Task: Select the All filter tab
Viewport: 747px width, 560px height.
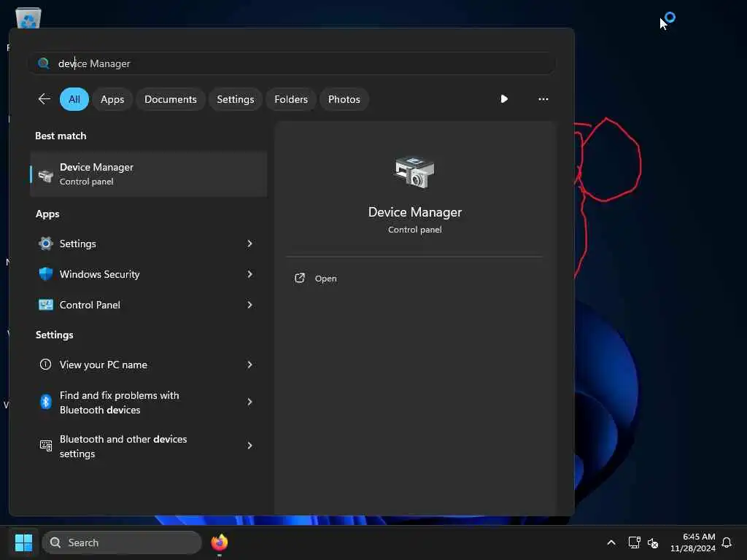Action: (x=74, y=99)
